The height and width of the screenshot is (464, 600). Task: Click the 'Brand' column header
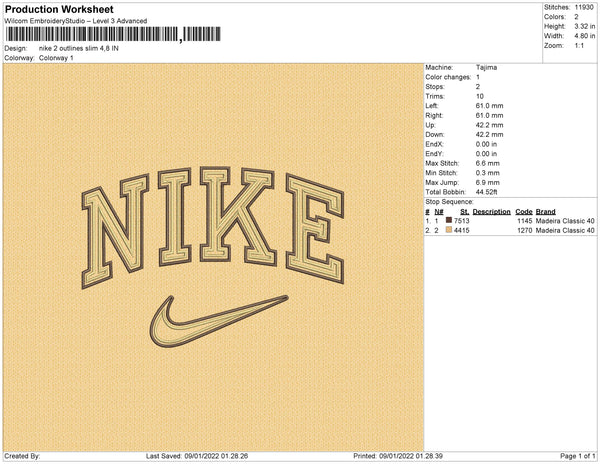point(546,212)
